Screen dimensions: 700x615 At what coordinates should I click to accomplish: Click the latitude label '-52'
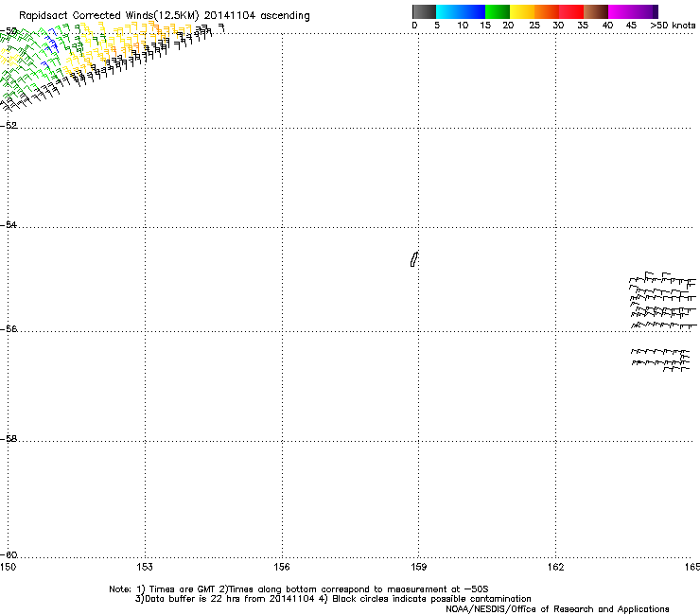coord(9,126)
